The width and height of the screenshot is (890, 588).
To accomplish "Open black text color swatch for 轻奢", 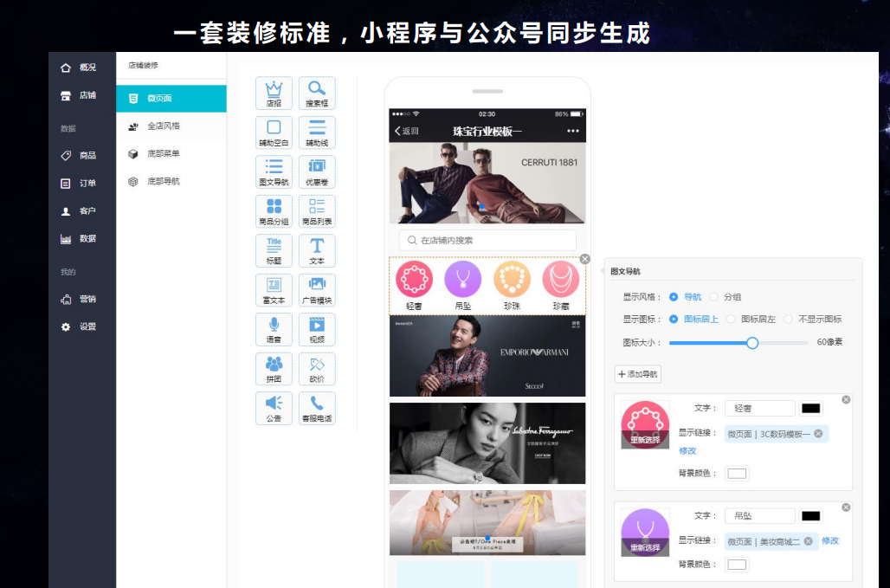I will pyautogui.click(x=810, y=408).
